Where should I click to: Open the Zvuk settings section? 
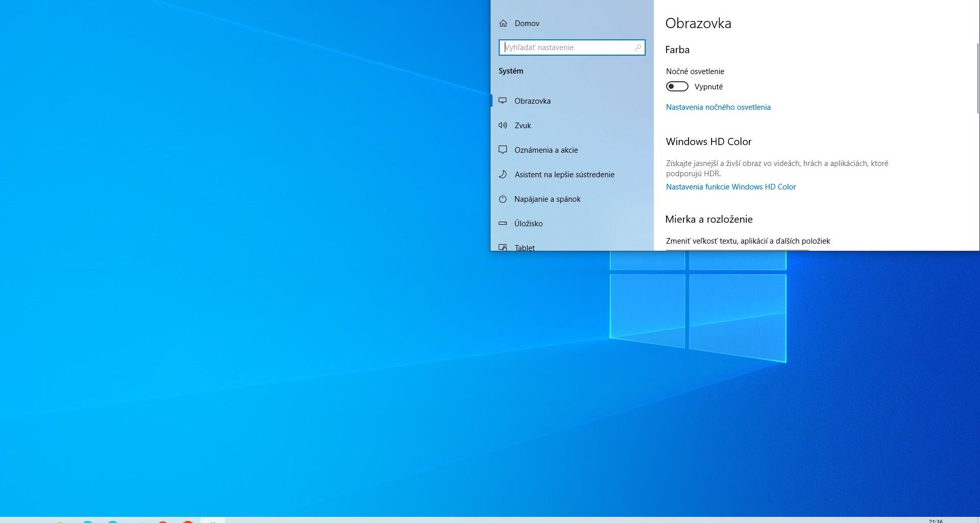click(x=523, y=126)
